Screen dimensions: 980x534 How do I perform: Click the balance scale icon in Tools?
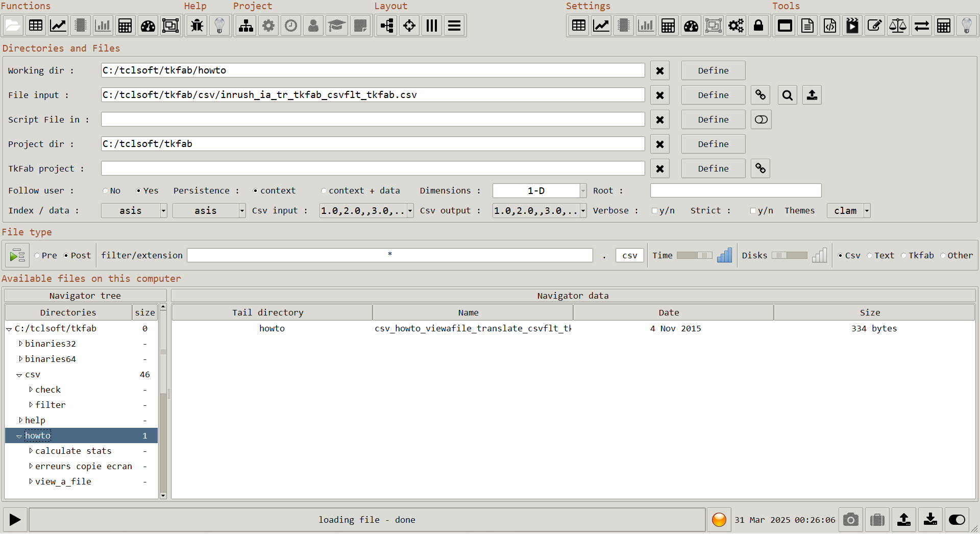tap(897, 26)
